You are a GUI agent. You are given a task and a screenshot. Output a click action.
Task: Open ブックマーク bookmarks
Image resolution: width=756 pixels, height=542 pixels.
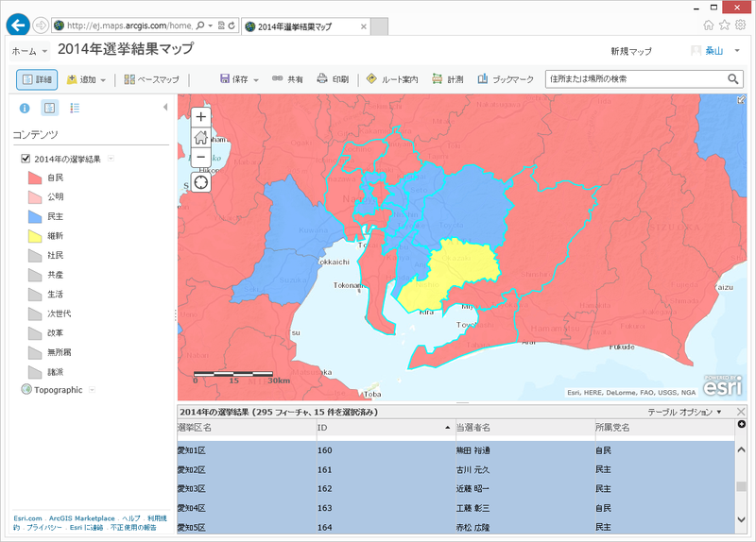point(506,79)
